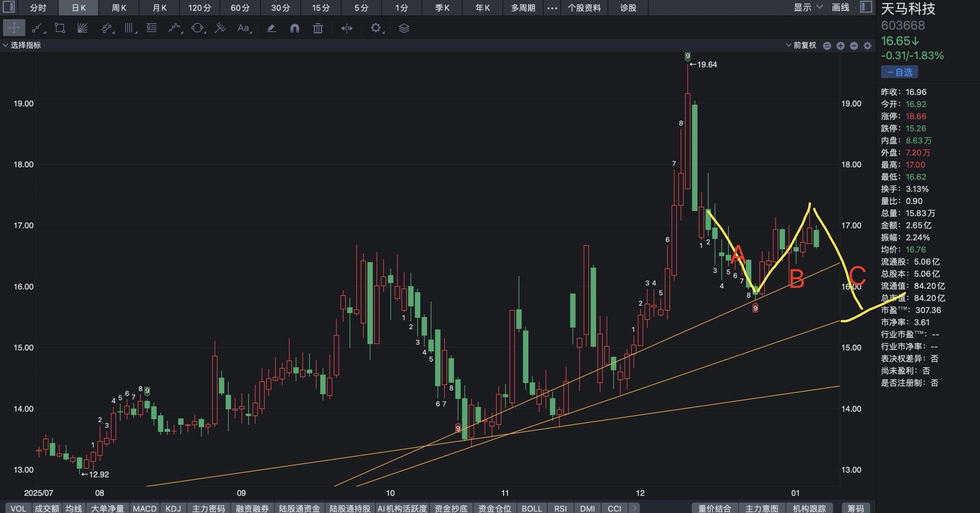Select the trend line drawing tool

pos(37,28)
